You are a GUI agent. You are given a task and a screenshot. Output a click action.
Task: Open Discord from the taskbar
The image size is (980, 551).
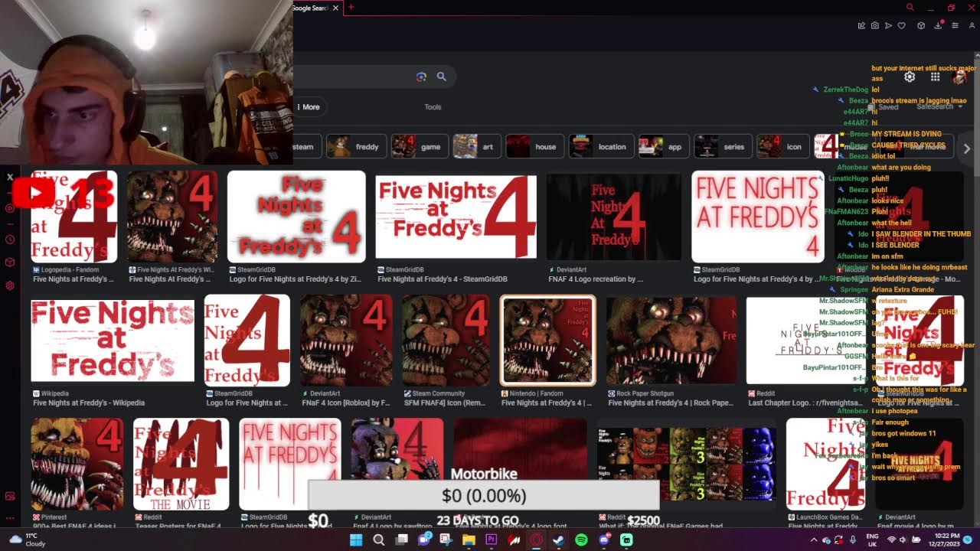[x=604, y=540]
